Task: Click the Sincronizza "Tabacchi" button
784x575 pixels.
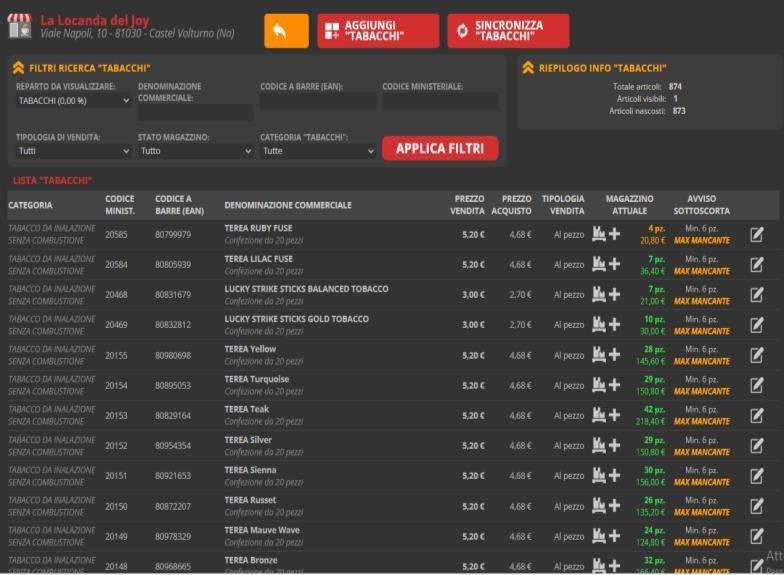Action: 508,31
